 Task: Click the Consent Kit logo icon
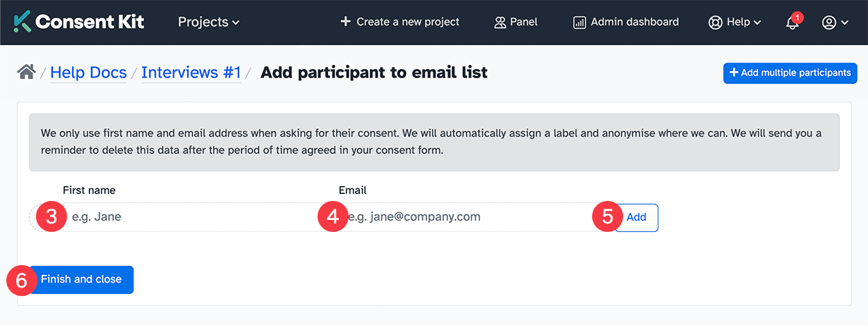click(x=22, y=22)
